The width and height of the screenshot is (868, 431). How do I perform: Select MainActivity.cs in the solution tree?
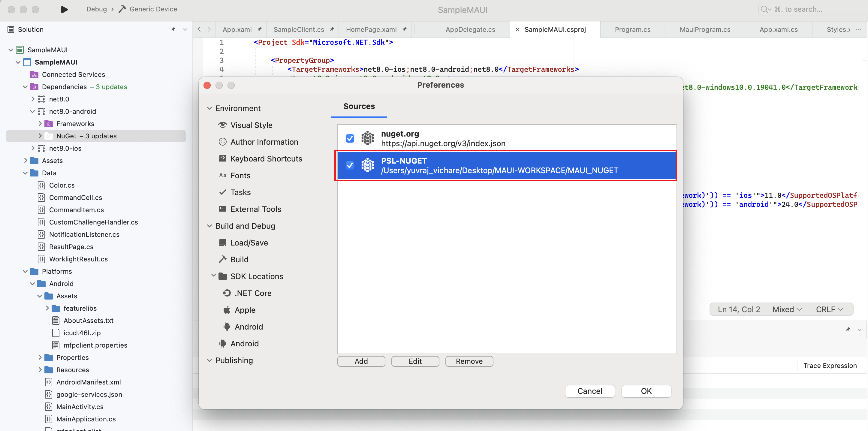tap(80, 407)
